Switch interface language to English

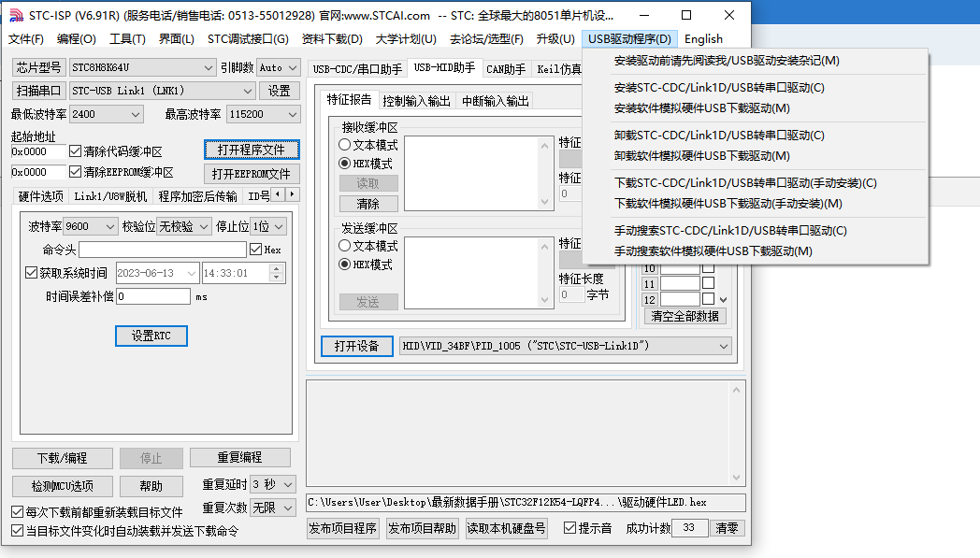703,38
